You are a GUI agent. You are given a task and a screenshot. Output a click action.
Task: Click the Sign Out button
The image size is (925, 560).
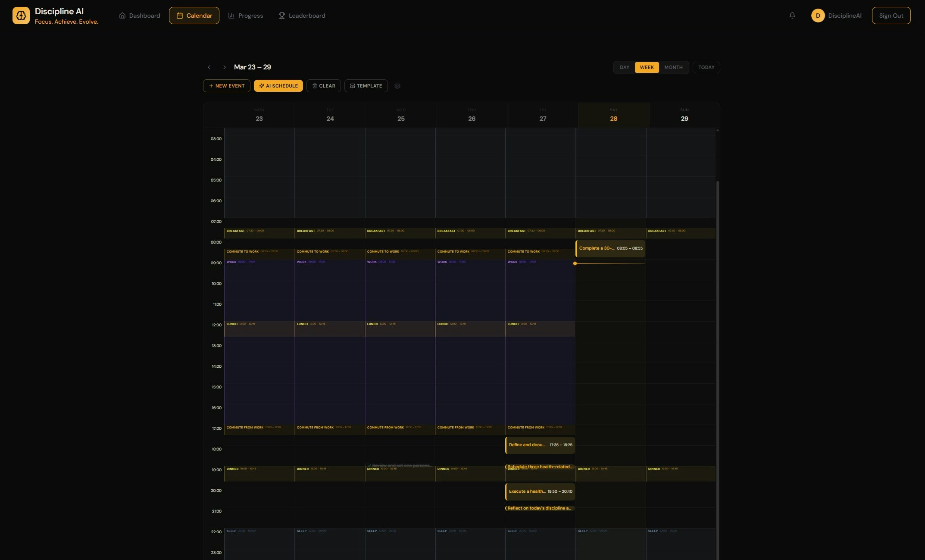click(x=891, y=16)
